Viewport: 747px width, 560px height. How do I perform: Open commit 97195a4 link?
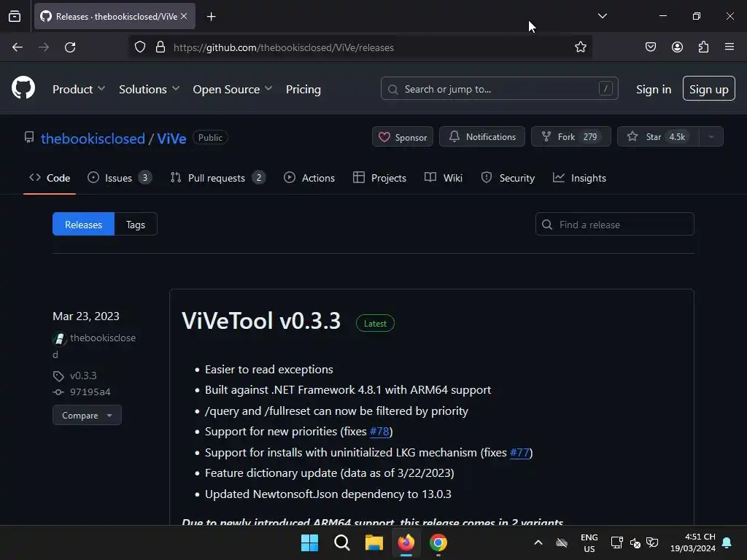click(90, 392)
